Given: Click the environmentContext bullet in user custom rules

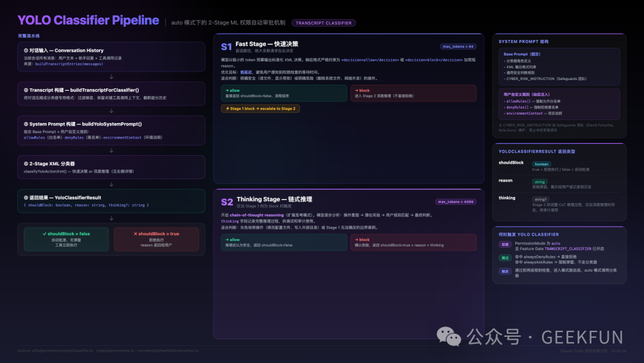Looking at the screenshot, I should pyautogui.click(x=532, y=113).
